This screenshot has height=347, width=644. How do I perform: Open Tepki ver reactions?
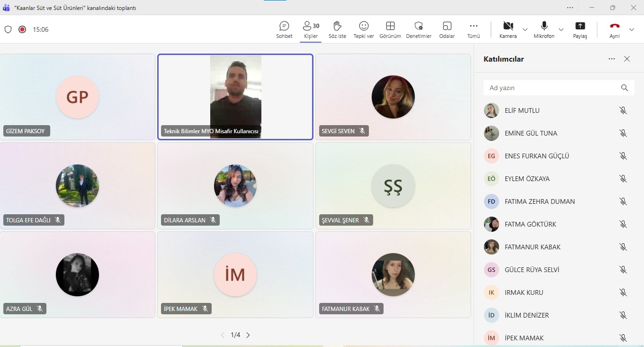pyautogui.click(x=364, y=29)
